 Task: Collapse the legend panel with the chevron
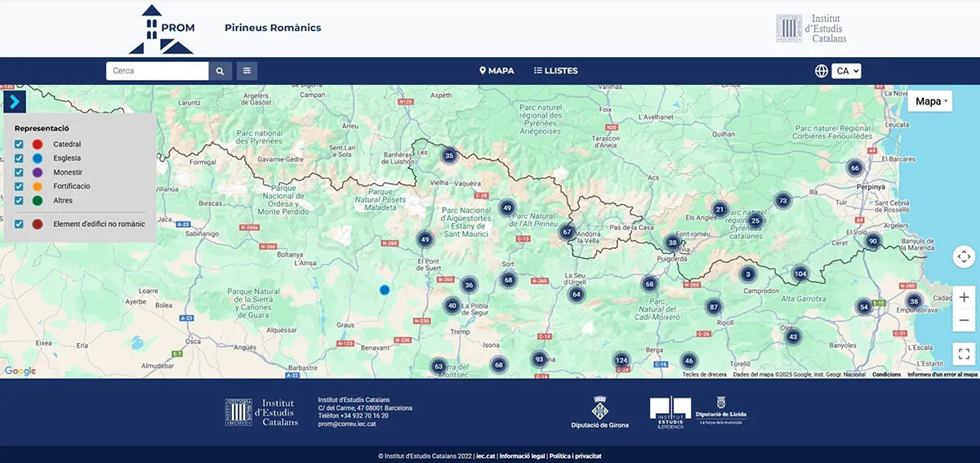(x=16, y=102)
